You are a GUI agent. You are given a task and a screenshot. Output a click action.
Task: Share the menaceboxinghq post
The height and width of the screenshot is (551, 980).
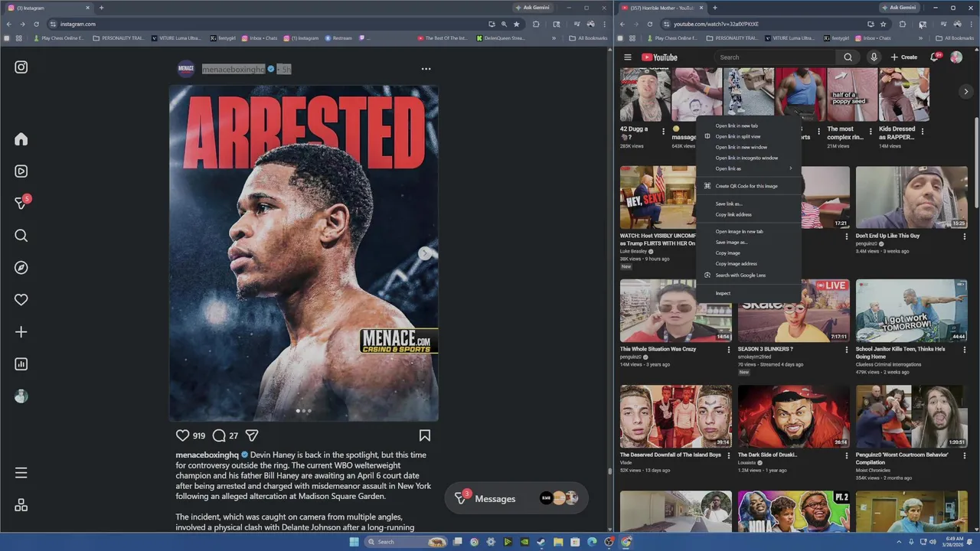(x=252, y=435)
